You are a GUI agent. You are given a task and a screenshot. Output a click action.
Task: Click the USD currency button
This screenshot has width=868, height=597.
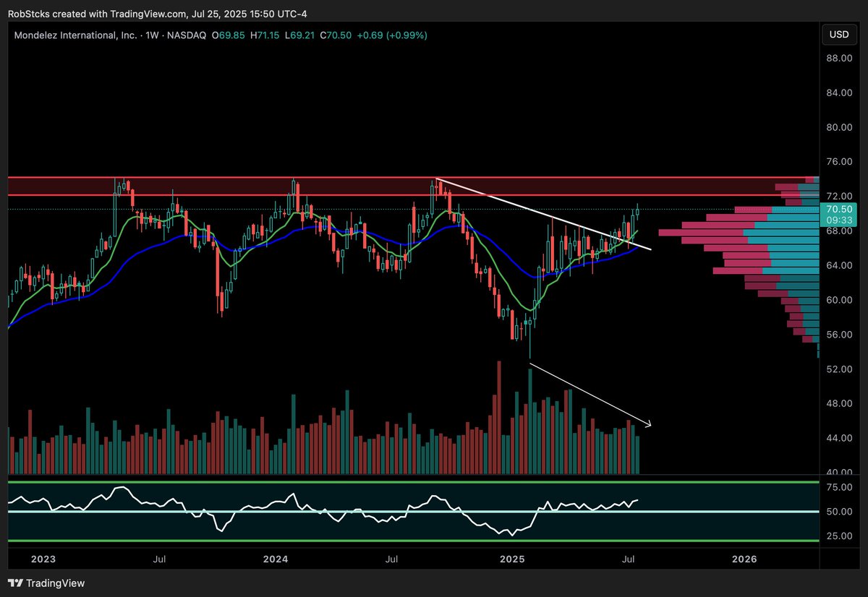[838, 34]
